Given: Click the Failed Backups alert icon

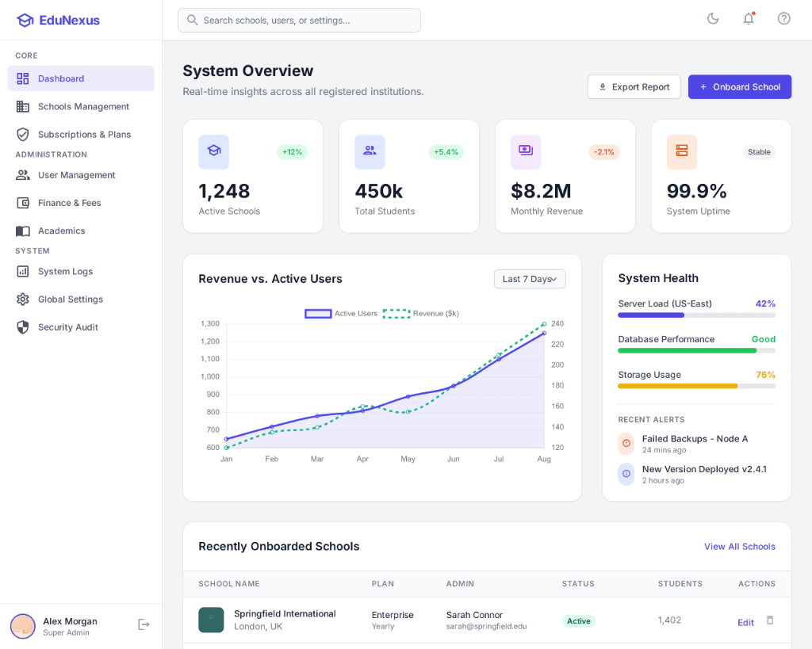Looking at the screenshot, I should [626, 443].
